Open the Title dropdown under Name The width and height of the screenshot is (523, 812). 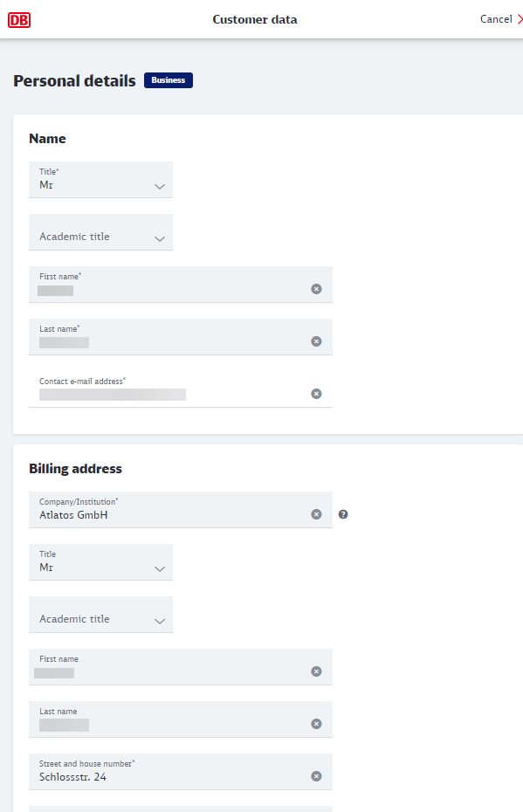tap(101, 180)
